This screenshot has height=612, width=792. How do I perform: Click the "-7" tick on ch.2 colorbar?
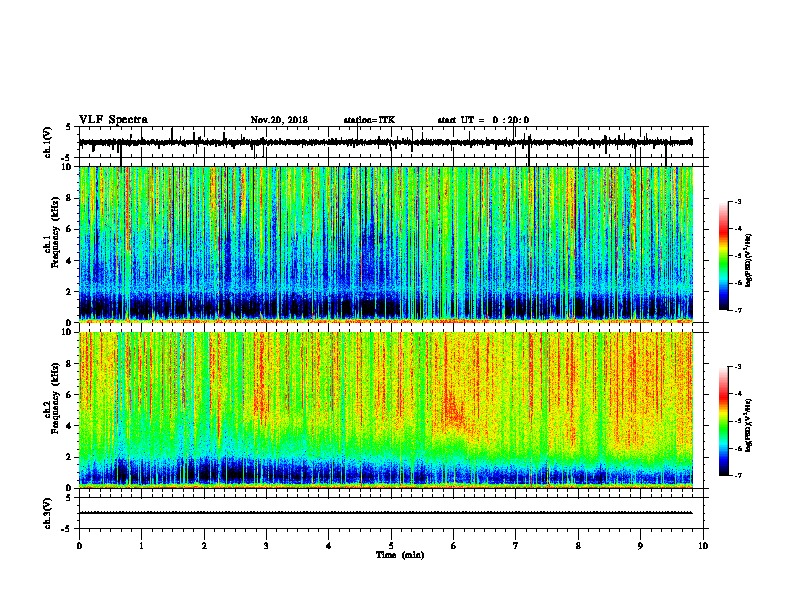tap(737, 475)
